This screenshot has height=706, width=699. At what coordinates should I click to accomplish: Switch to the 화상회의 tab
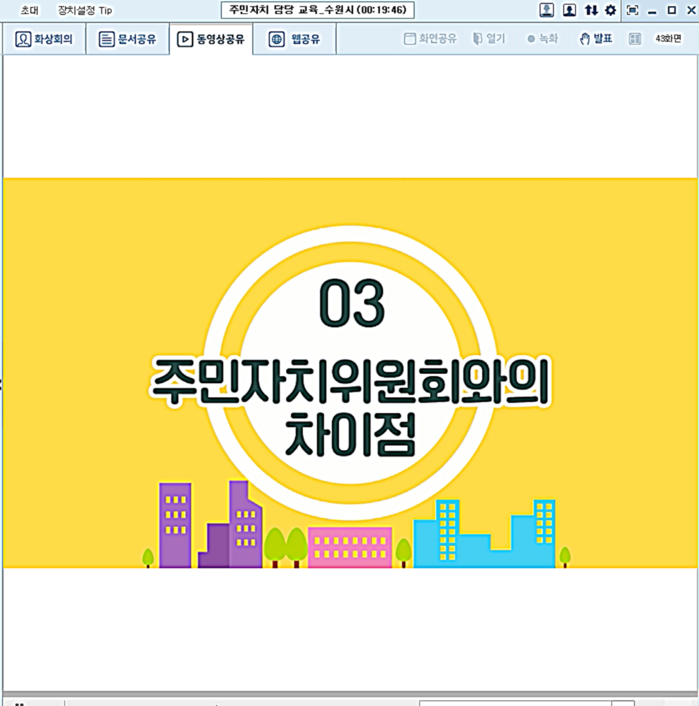(x=45, y=40)
